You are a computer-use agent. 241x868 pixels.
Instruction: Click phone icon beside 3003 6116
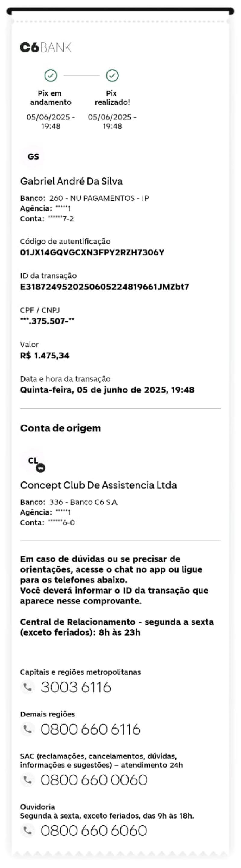28,687
